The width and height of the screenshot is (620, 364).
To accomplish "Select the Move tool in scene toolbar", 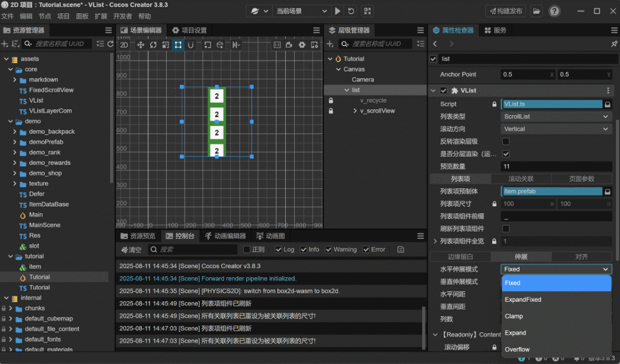I will (x=140, y=45).
